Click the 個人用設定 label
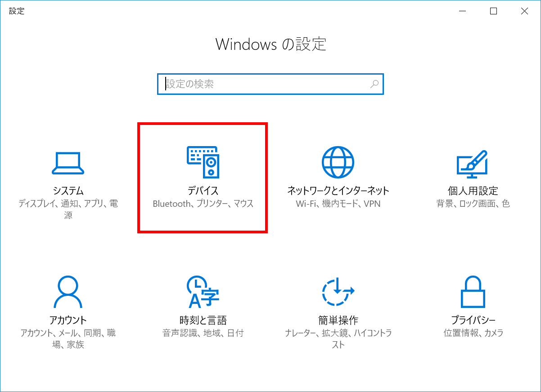Viewport: 541px width, 392px height. pyautogui.click(x=473, y=191)
